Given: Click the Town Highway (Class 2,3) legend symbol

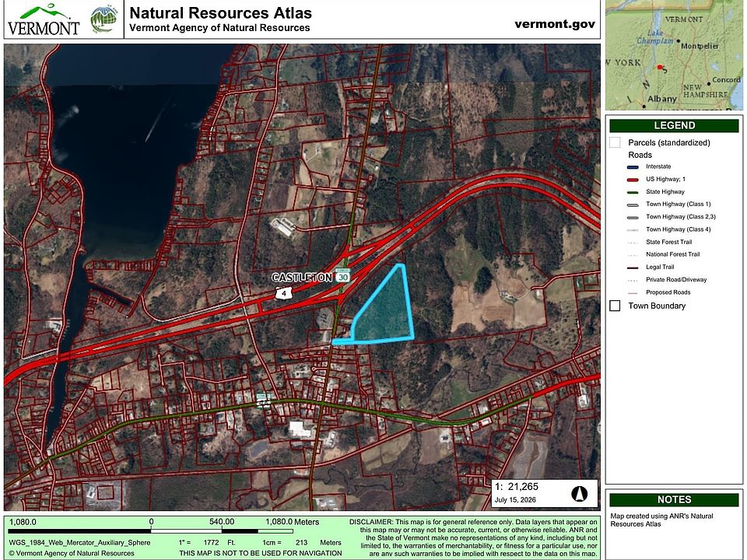Looking at the screenshot, I should pos(633,218).
